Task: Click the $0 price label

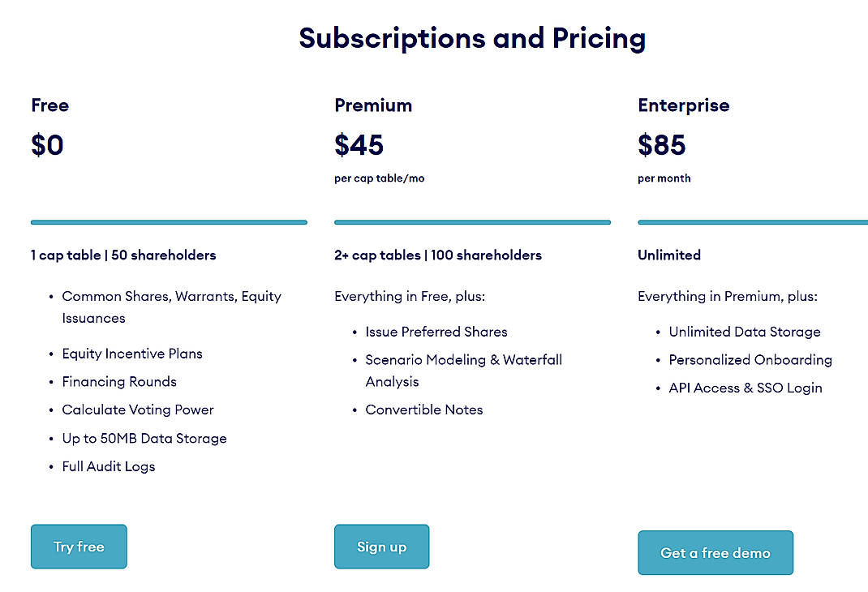Action: pyautogui.click(x=47, y=145)
